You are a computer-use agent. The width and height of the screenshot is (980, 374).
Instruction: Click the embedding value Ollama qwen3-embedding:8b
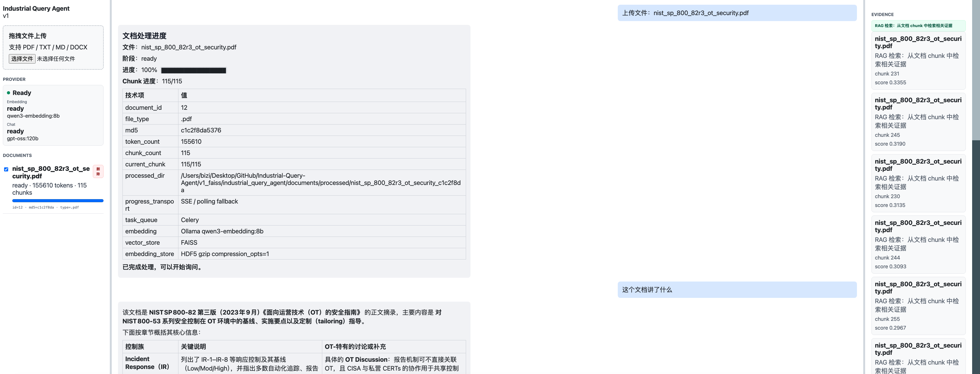pyautogui.click(x=222, y=231)
